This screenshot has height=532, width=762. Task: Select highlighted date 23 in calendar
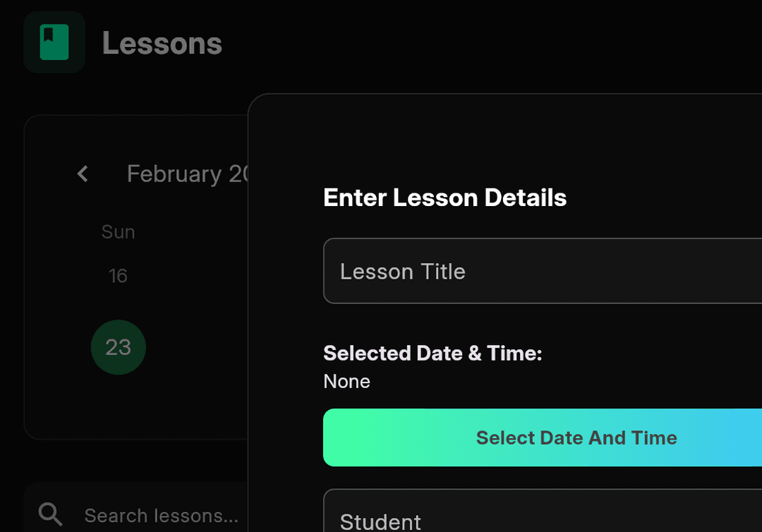point(118,347)
